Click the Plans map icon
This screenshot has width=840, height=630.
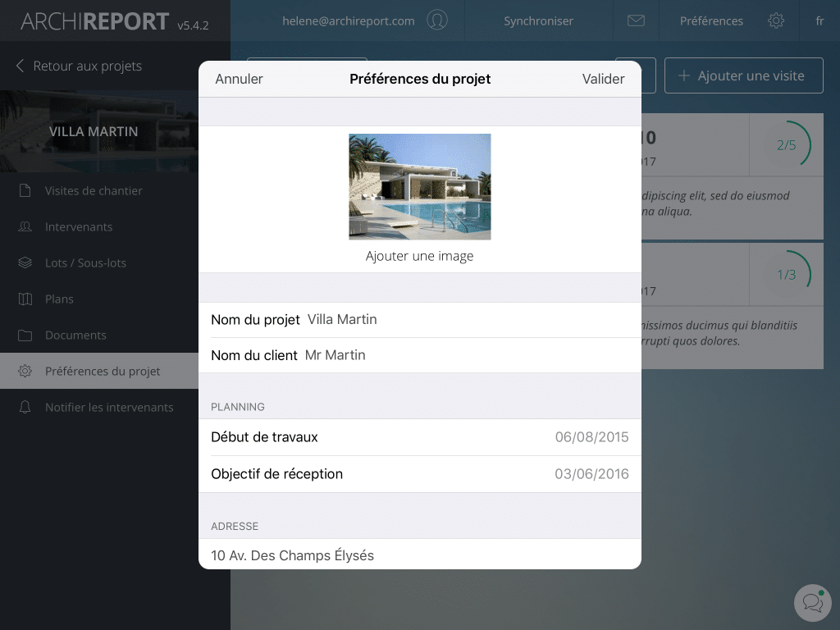click(x=25, y=299)
